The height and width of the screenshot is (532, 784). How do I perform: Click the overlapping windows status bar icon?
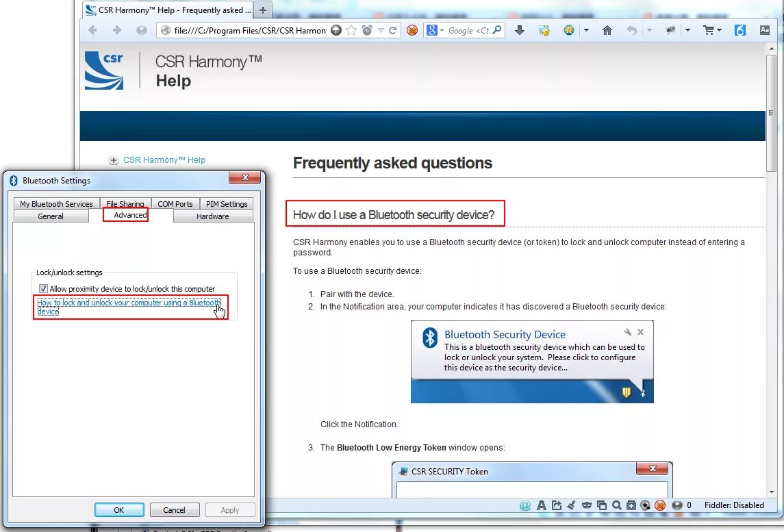click(602, 505)
